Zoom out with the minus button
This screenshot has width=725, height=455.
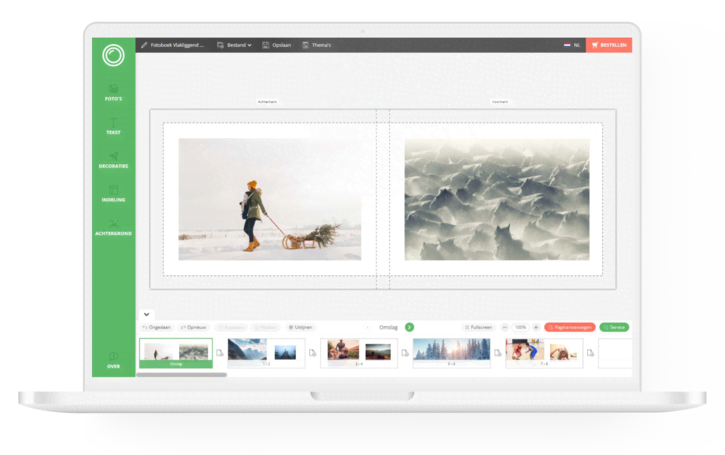pyautogui.click(x=505, y=327)
